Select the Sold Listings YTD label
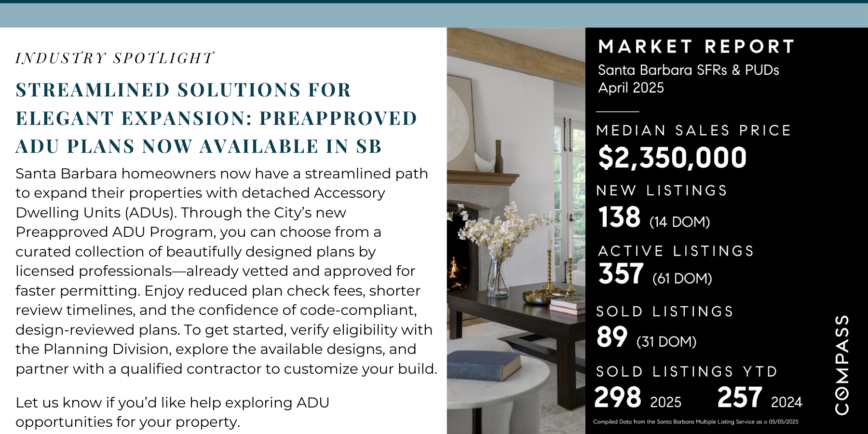 pyautogui.click(x=687, y=372)
